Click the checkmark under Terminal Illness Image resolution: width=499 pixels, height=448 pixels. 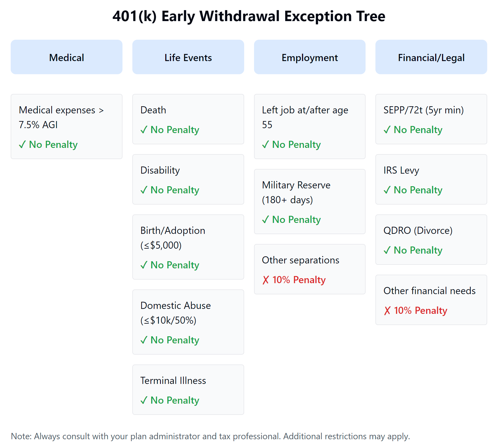[x=144, y=400]
